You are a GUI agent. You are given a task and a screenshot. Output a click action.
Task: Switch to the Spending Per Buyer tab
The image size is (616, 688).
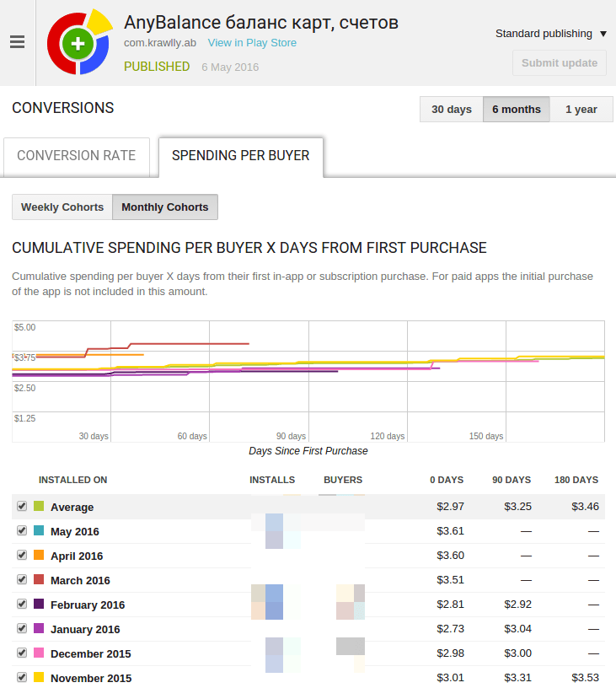pos(240,156)
